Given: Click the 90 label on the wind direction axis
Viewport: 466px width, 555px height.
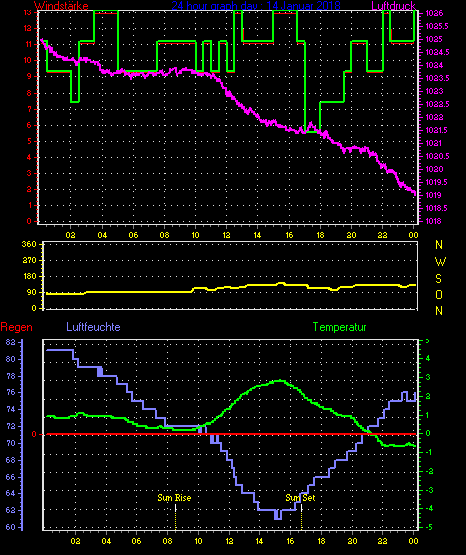Looking at the screenshot, I should 31,292.
